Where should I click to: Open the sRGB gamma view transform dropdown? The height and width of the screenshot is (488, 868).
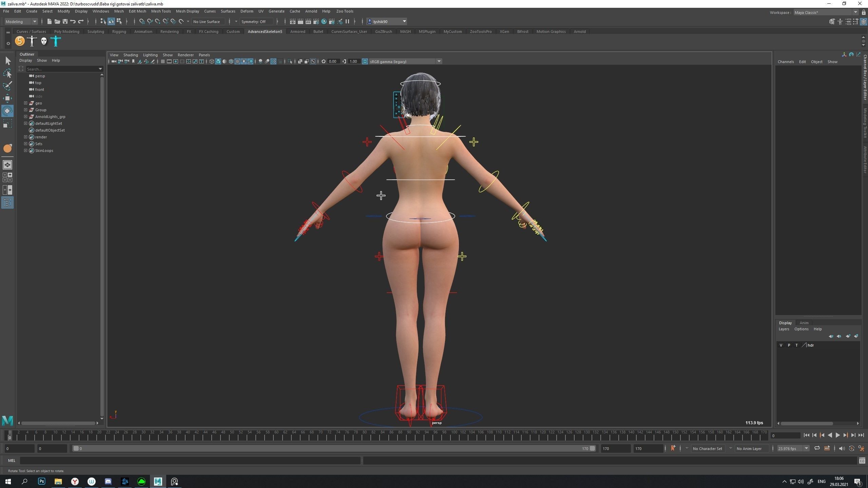tap(405, 61)
